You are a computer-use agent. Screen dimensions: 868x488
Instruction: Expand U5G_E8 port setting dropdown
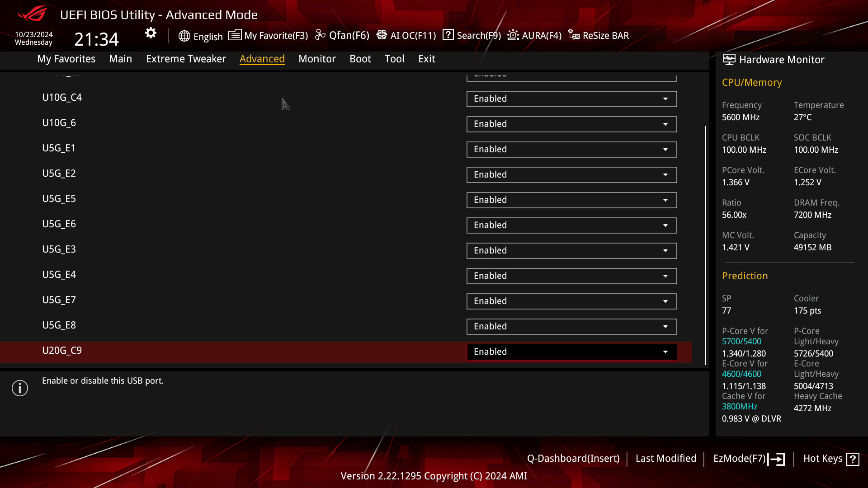coord(665,326)
